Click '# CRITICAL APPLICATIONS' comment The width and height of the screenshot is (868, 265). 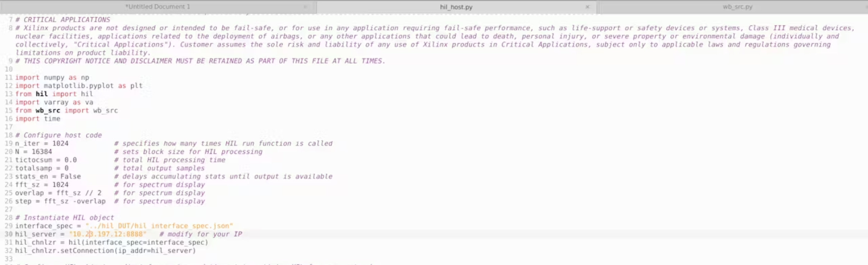(63, 20)
